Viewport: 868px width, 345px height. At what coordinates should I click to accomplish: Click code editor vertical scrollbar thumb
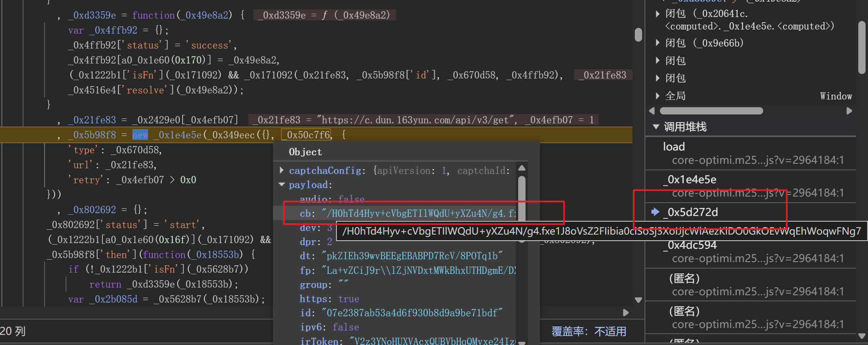tap(638, 35)
